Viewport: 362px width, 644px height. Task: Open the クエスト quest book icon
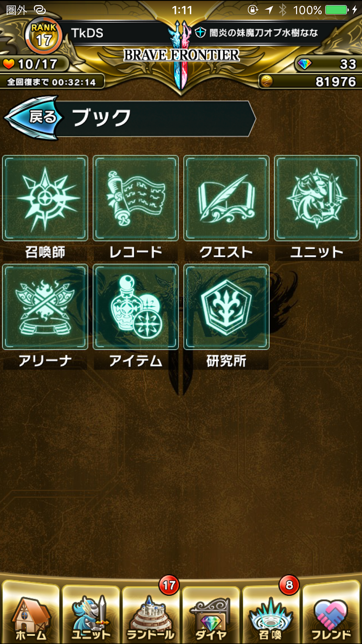pos(226,198)
